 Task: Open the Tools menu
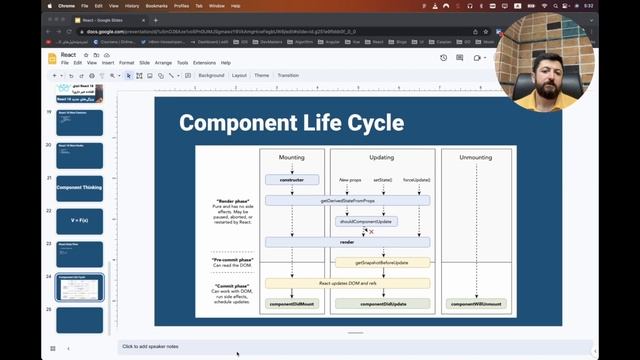[182, 63]
